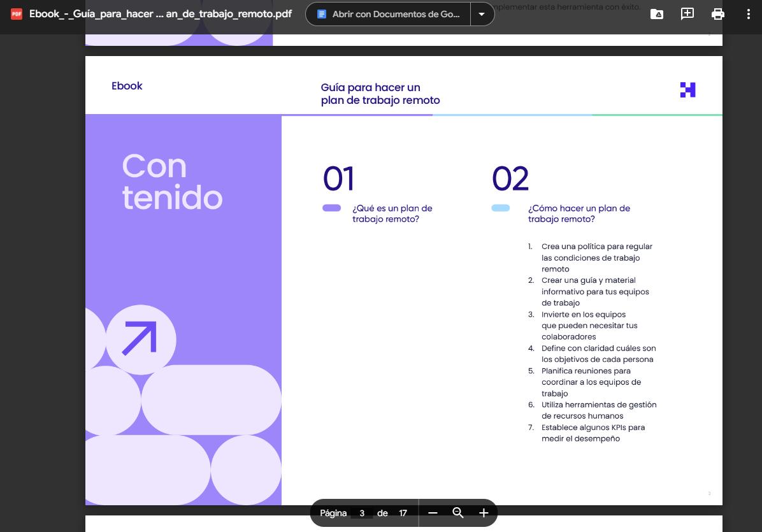Print the PDF document
This screenshot has width=762, height=532.
pyautogui.click(x=718, y=13)
